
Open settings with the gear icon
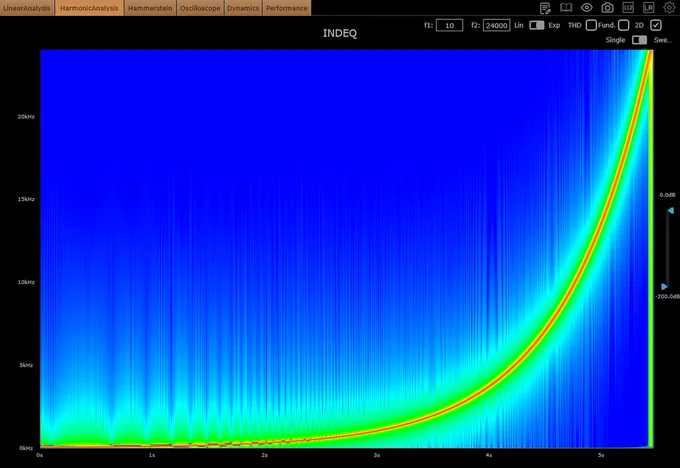[669, 7]
